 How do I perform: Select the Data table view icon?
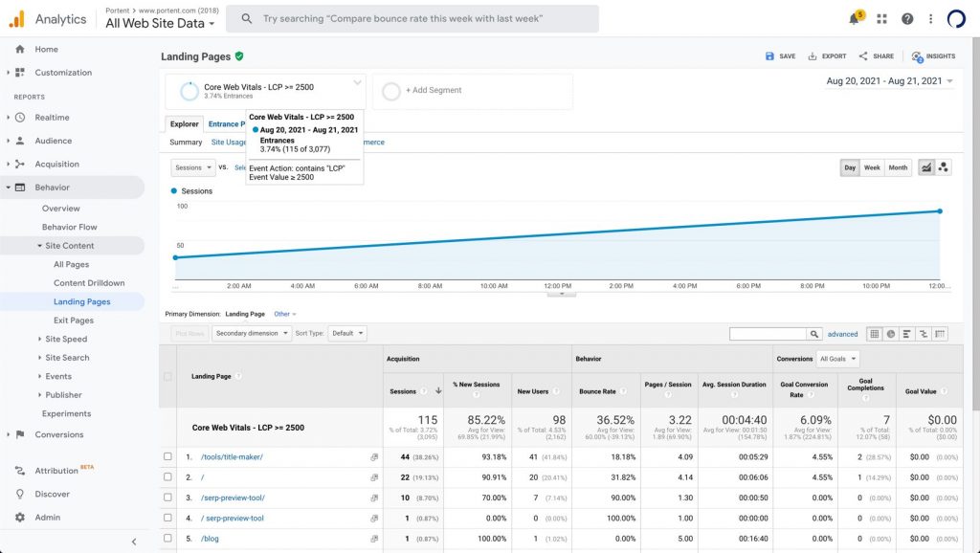(x=875, y=334)
